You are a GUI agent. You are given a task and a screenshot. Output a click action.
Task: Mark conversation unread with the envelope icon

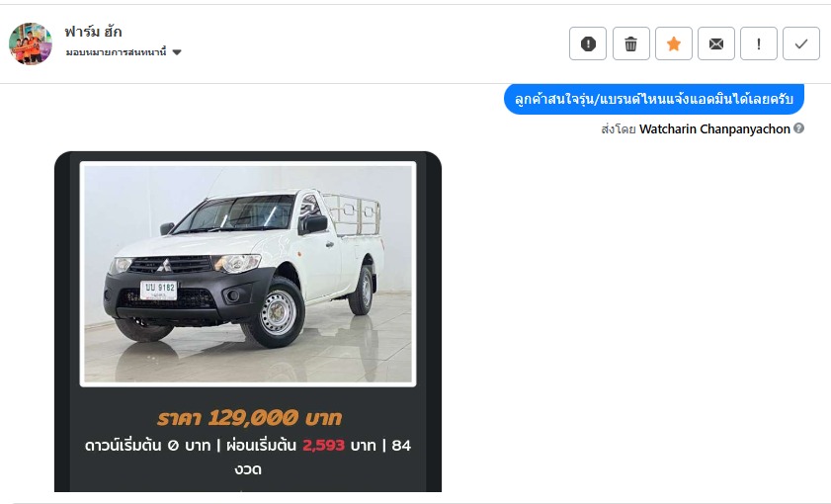[716, 43]
